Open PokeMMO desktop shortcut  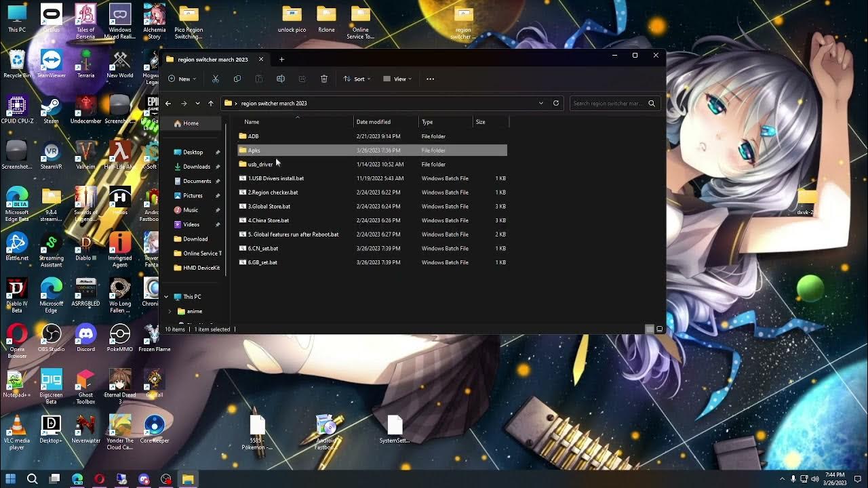coord(120,338)
